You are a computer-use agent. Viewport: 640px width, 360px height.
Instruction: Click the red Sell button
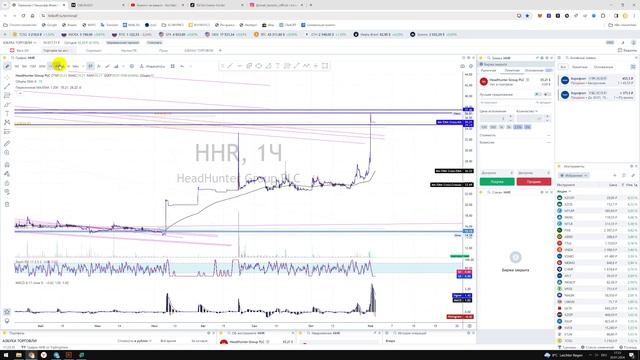[x=533, y=182]
